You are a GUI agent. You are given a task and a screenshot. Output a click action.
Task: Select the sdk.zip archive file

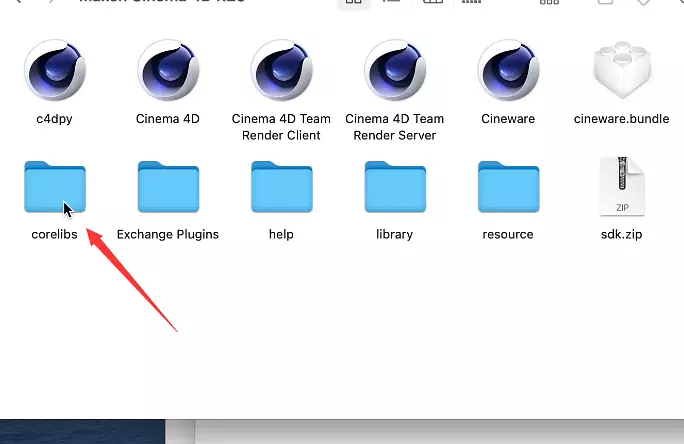(x=622, y=187)
